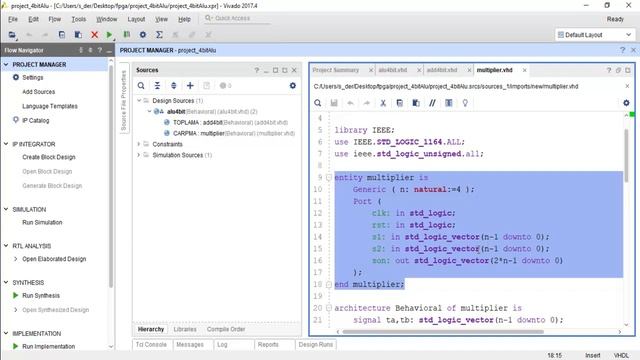Click editor horizontal scrollbar

443,332
